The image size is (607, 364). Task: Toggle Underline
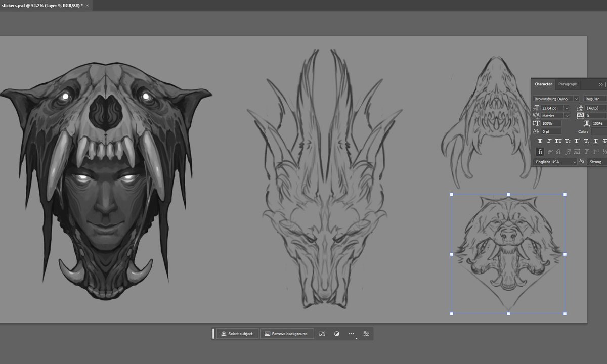click(596, 141)
